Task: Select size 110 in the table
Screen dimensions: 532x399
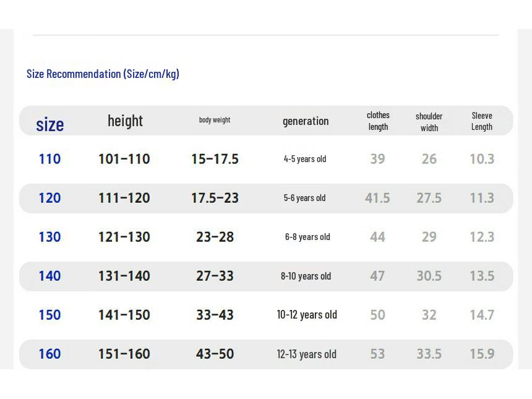Action: point(50,159)
